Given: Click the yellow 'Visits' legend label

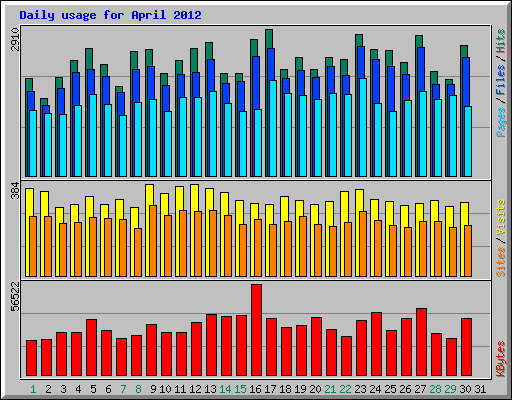Looking at the screenshot, I should tap(501, 217).
